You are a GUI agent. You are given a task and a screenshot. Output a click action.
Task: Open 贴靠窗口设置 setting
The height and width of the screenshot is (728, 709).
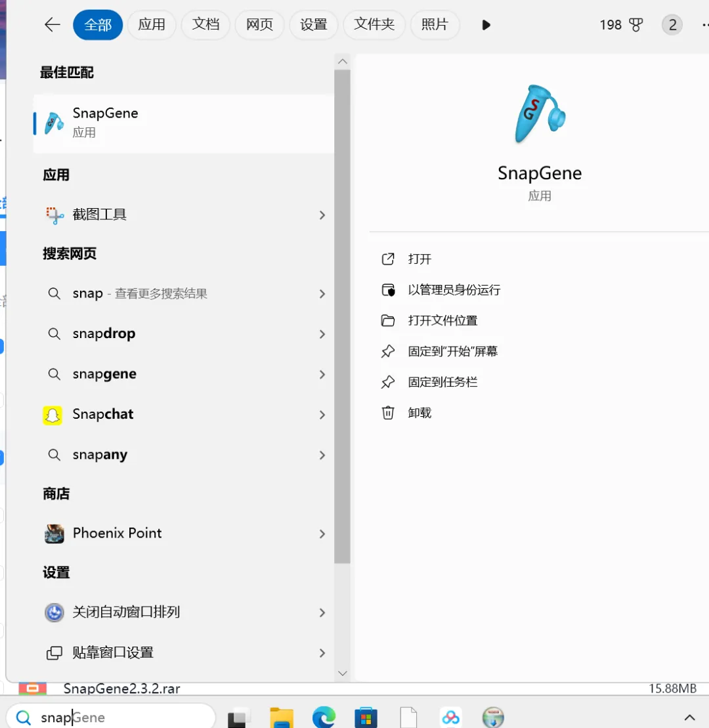pyautogui.click(x=184, y=653)
